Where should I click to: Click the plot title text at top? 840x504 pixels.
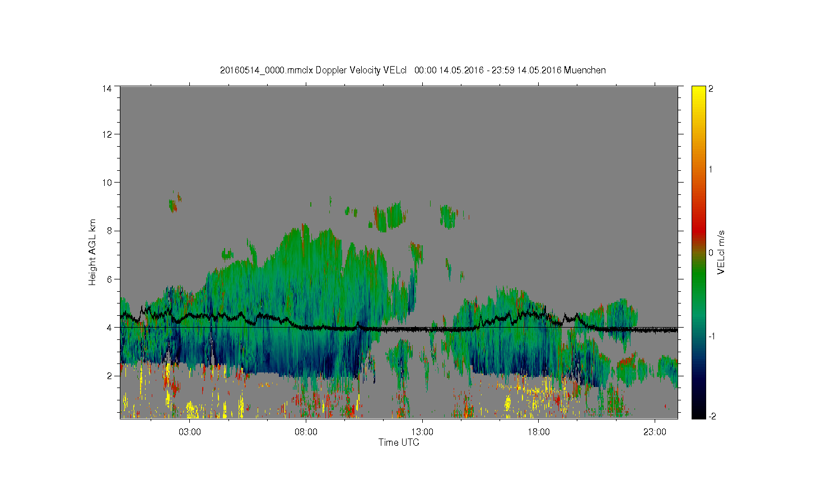pos(413,70)
